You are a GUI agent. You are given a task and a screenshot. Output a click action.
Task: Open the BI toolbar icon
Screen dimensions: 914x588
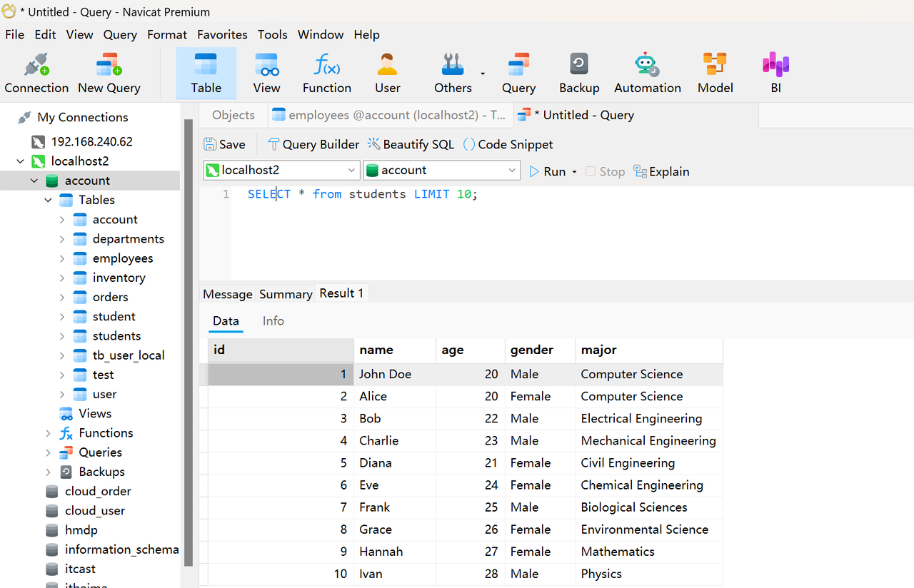pos(775,73)
